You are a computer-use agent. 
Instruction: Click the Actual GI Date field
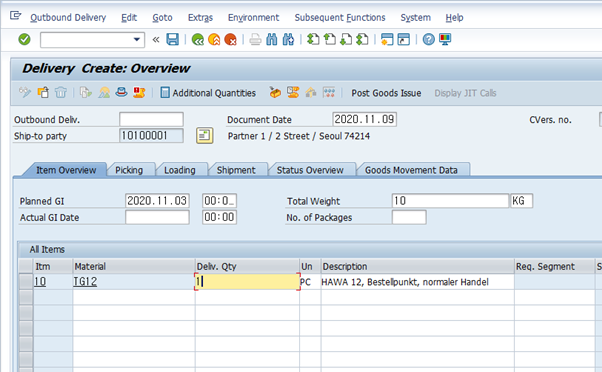(157, 217)
